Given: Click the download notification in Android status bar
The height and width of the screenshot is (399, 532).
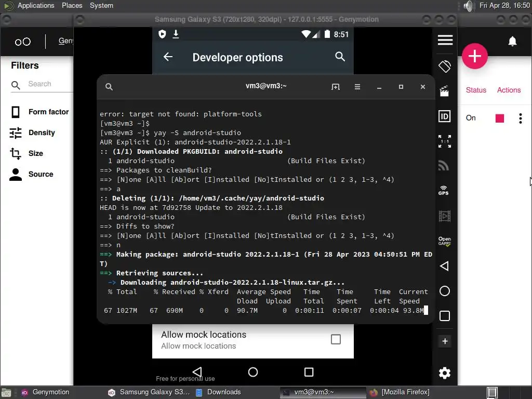Looking at the screenshot, I should click(176, 34).
